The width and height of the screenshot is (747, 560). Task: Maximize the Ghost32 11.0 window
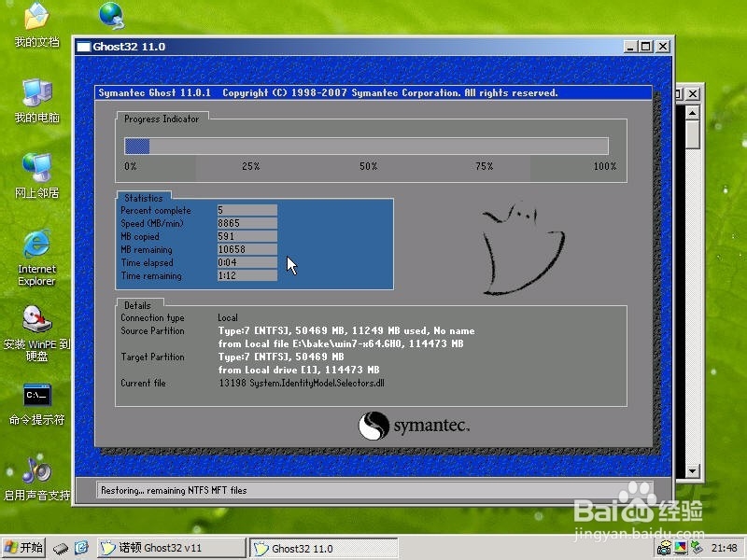[646, 47]
